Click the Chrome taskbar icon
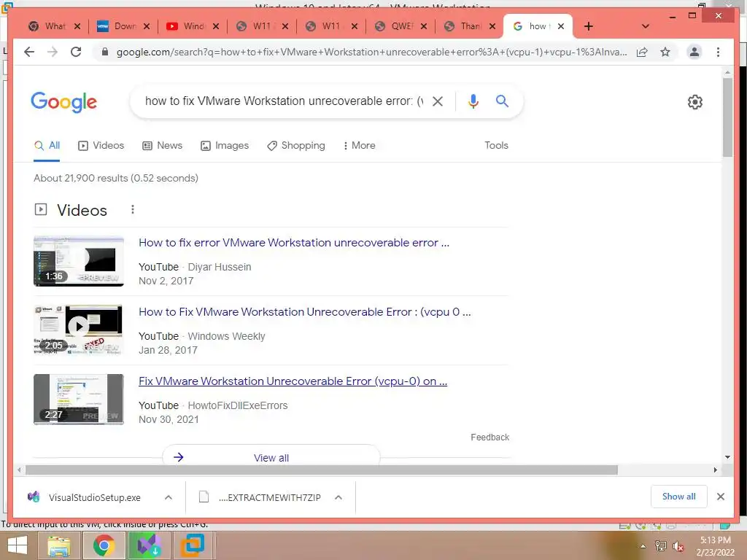This screenshot has width=747, height=560. [x=104, y=545]
